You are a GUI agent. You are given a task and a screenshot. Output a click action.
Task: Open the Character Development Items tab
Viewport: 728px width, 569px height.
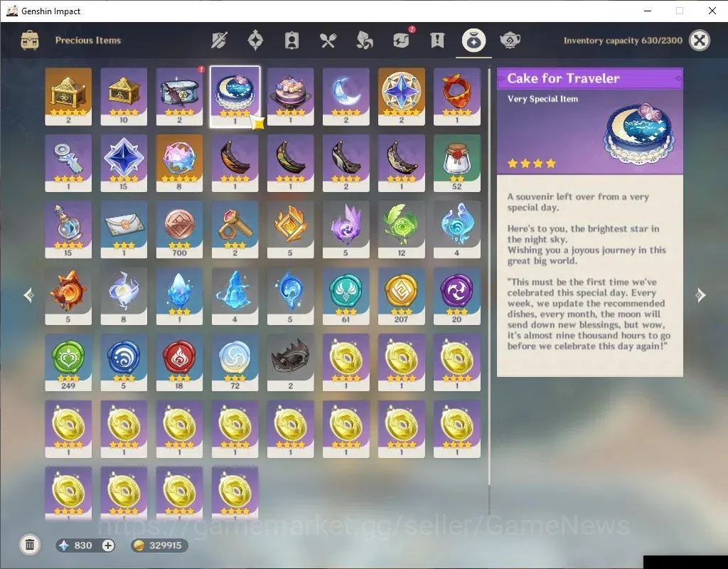tap(291, 41)
